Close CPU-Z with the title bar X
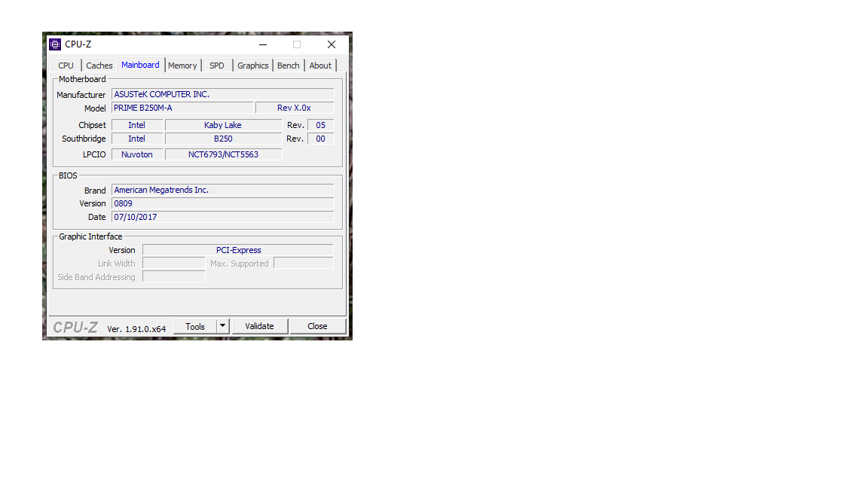Screen dimensions: 868x488 (x=332, y=44)
